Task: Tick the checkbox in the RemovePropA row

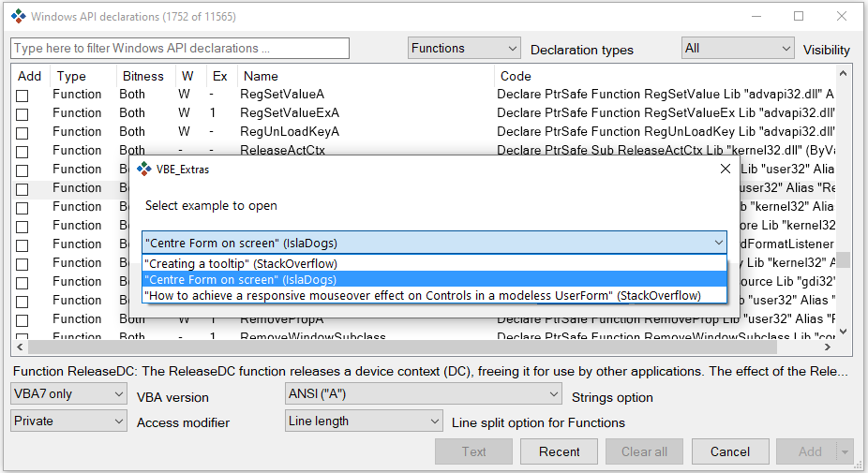Action: coord(22,320)
